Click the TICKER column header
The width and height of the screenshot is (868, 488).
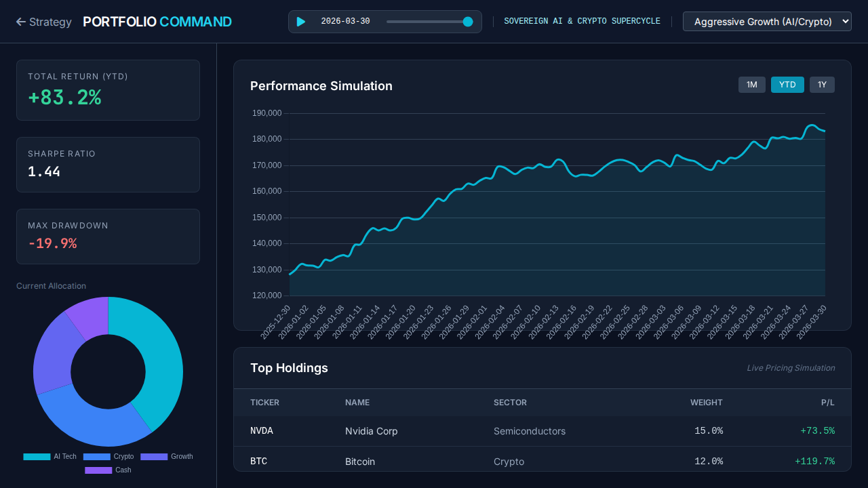[264, 403]
